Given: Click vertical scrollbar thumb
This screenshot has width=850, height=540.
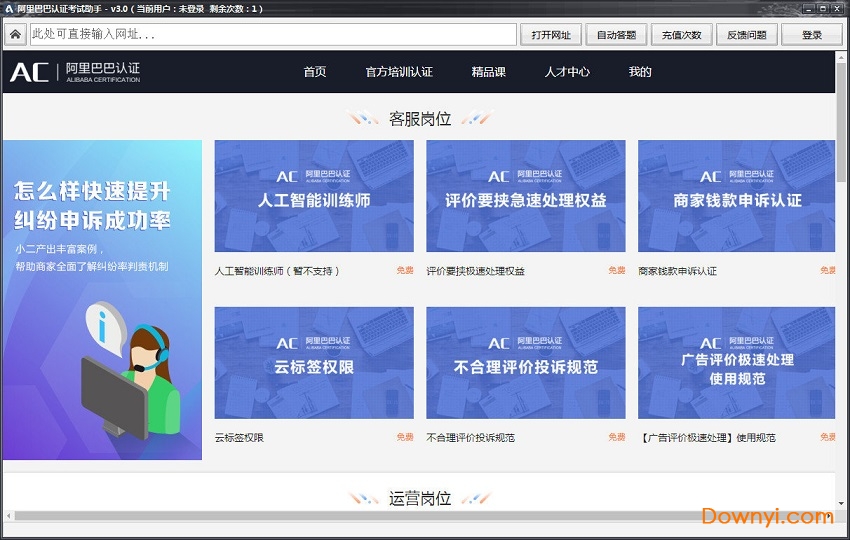Looking at the screenshot, I should 841,122.
